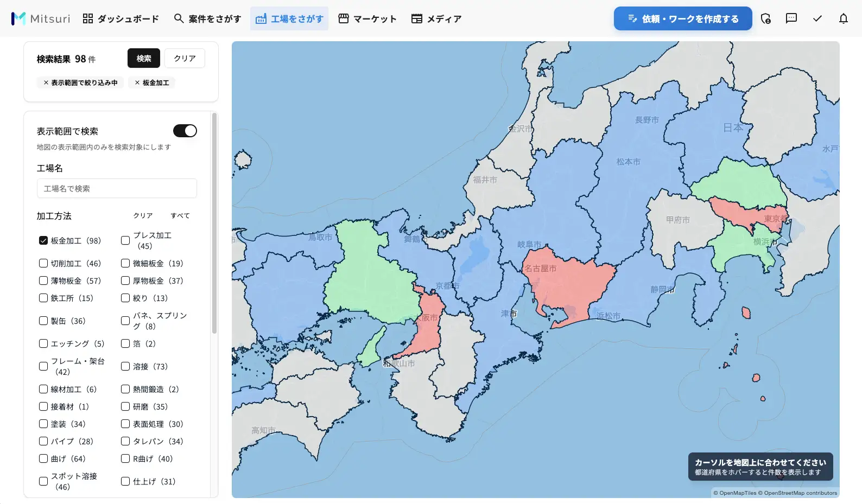The image size is (862, 504).
Task: Open the chat messages icon
Action: tap(791, 18)
